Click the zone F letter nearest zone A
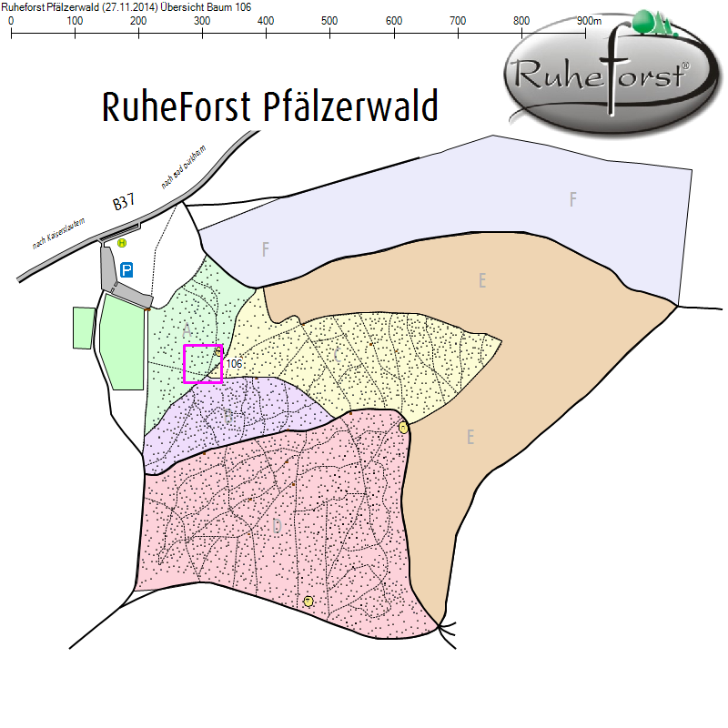 coord(265,249)
